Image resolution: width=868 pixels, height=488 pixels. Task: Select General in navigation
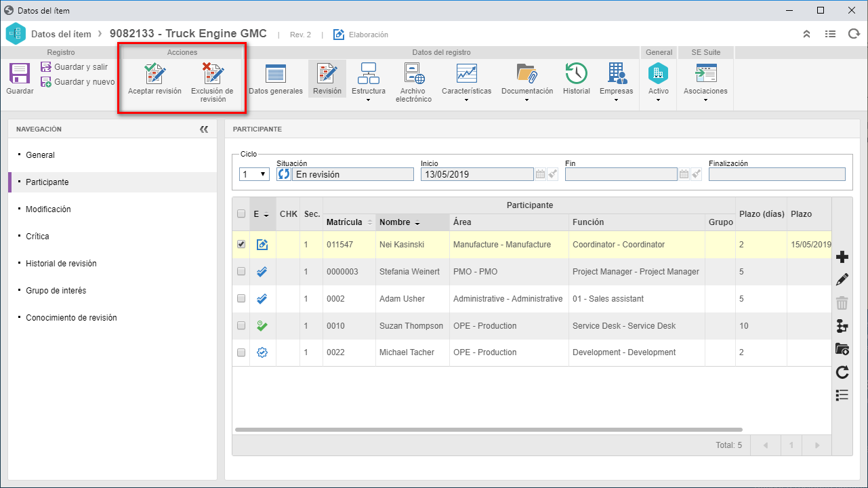[40, 155]
